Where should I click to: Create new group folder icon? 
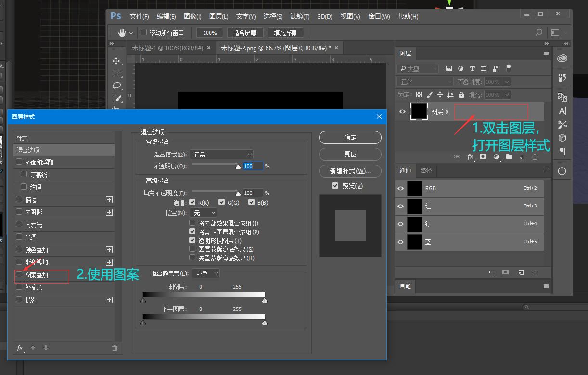point(509,156)
